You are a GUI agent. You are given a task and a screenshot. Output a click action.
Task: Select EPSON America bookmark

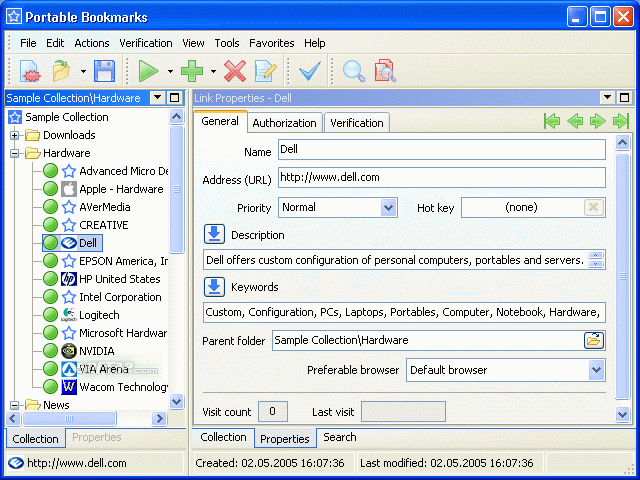123,261
